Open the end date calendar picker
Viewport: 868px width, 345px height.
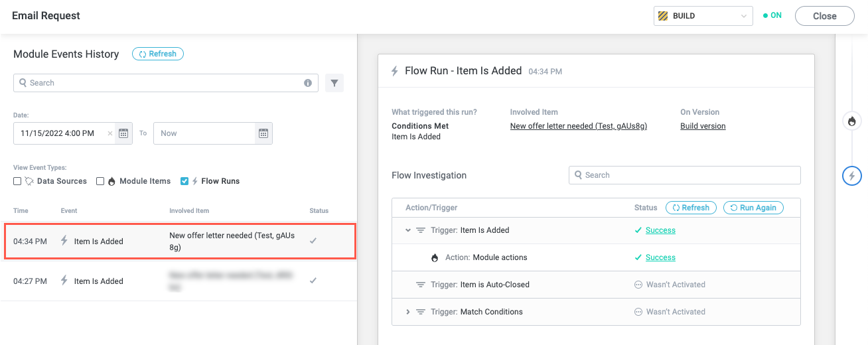pos(263,133)
